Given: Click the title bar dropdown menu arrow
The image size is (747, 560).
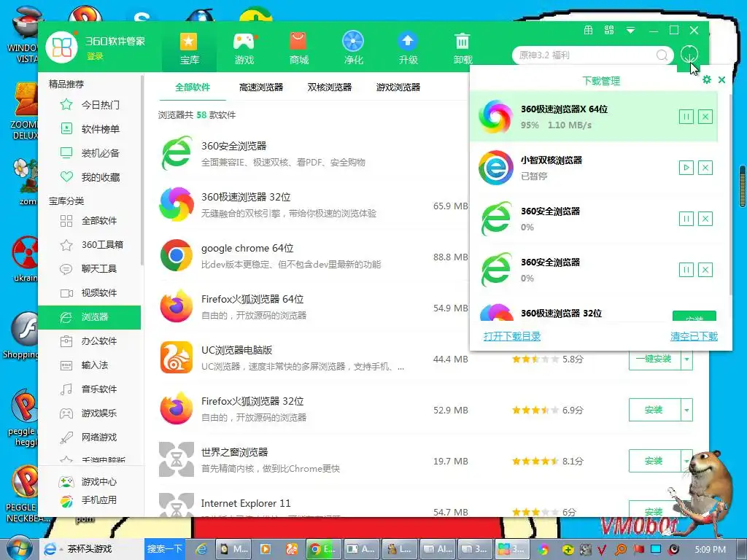Looking at the screenshot, I should [x=630, y=31].
